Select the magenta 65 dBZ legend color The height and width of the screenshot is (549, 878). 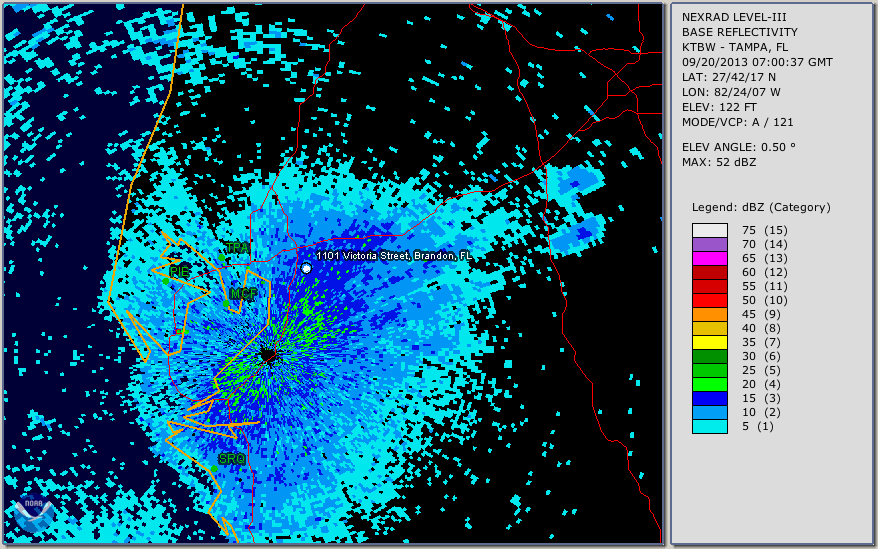710,259
